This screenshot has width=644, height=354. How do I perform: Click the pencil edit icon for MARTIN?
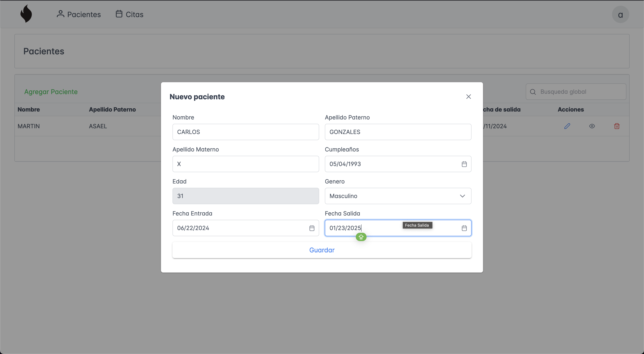[x=567, y=126]
